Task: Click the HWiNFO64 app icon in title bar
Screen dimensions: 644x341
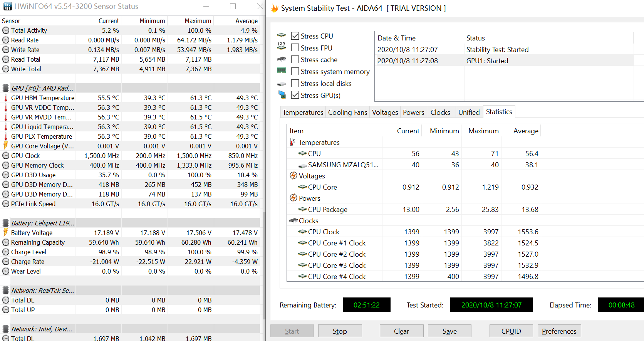Action: click(x=7, y=6)
